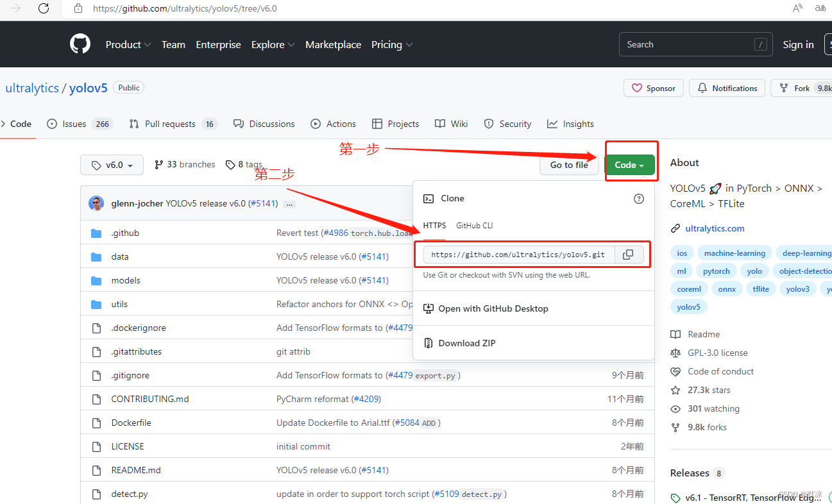Switch to the Discussions tab
Image resolution: width=832 pixels, height=504 pixels.
point(264,124)
